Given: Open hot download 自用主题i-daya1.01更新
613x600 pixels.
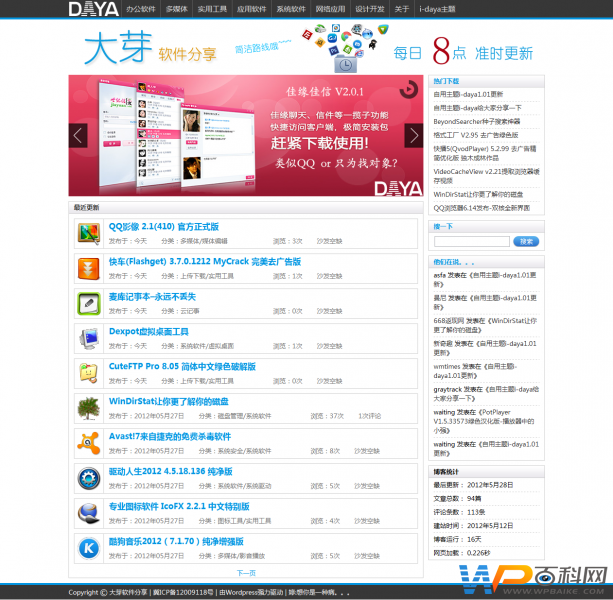Looking at the screenshot, I should pyautogui.click(x=468, y=94).
